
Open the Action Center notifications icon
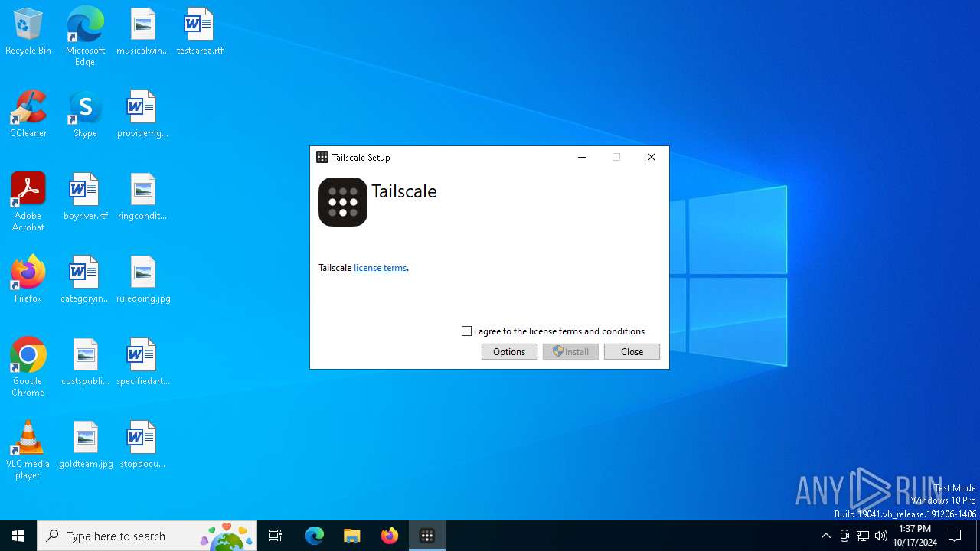click(x=955, y=536)
